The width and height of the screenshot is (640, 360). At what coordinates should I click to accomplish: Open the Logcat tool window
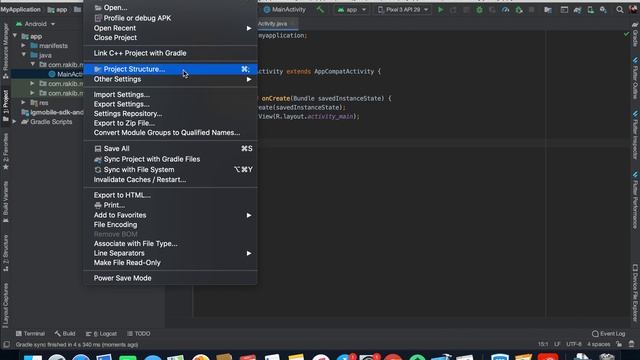(x=101, y=333)
